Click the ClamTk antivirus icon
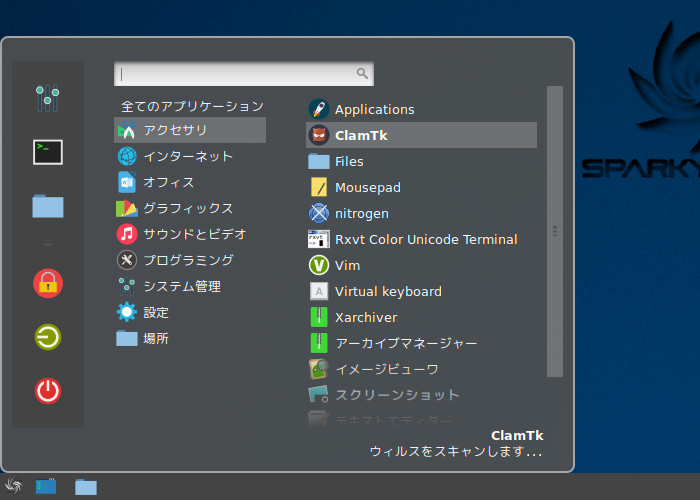The width and height of the screenshot is (700, 500). [319, 135]
